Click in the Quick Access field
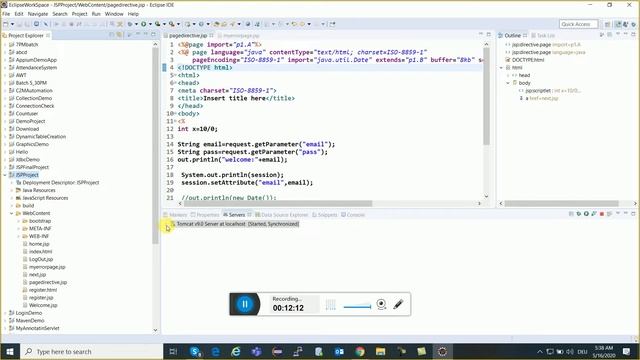The height and width of the screenshot is (360, 640). click(578, 24)
